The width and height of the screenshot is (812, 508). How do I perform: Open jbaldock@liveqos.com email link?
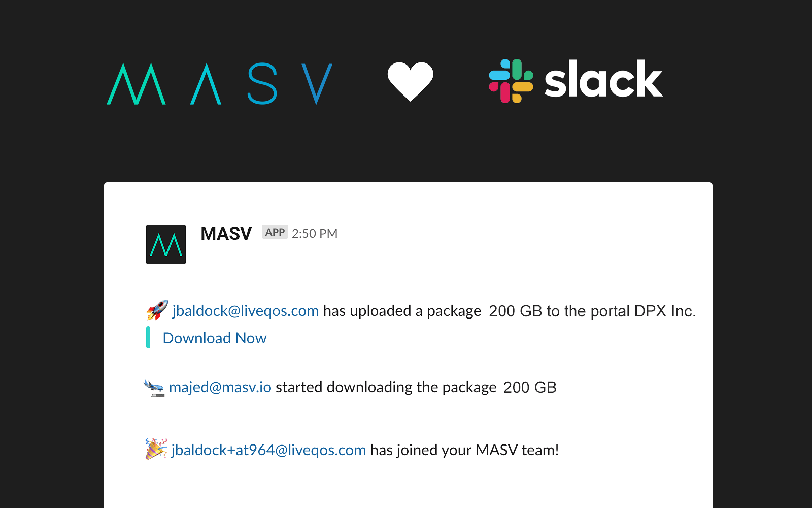click(x=246, y=311)
